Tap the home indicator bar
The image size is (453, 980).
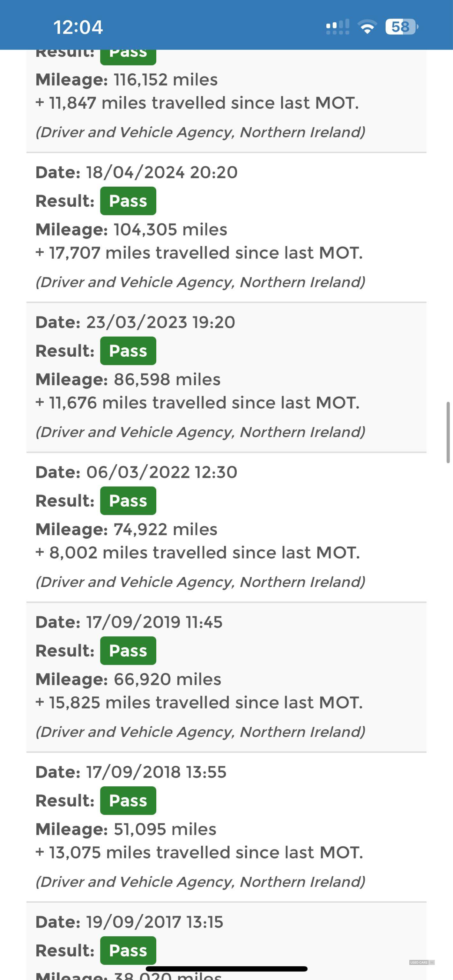(226, 969)
